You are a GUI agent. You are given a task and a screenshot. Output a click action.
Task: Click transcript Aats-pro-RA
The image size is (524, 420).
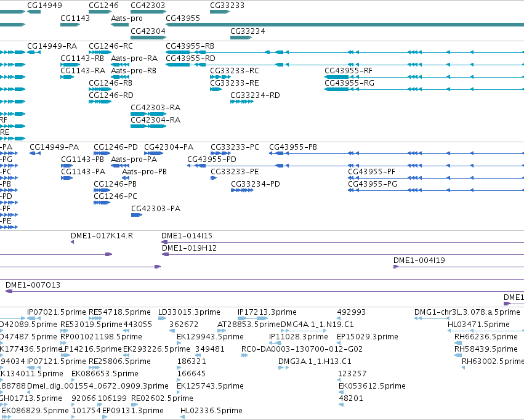coord(134,58)
